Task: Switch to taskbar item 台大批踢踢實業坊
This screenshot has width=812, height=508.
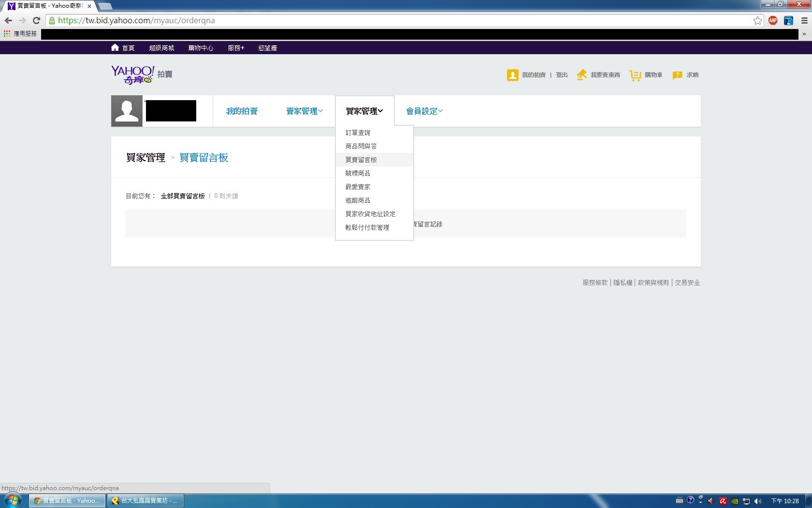Action: pyautogui.click(x=145, y=501)
